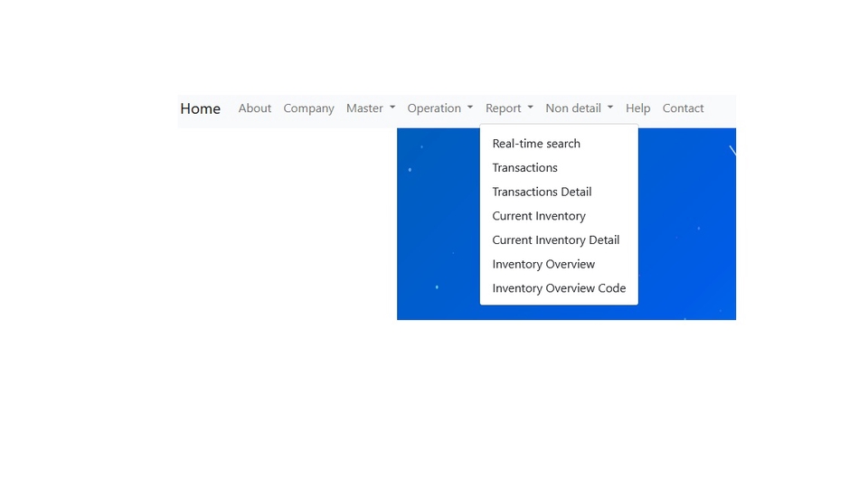
Task: Choose Transactions in the Report menu
Action: (524, 168)
